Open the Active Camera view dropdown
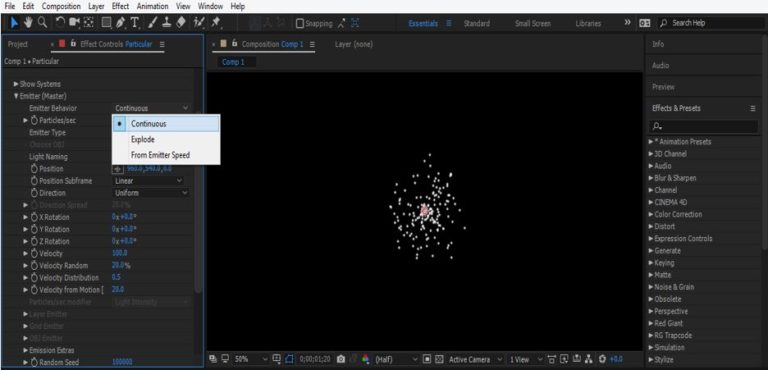Viewport: 768px width, 370px height. click(x=475, y=359)
